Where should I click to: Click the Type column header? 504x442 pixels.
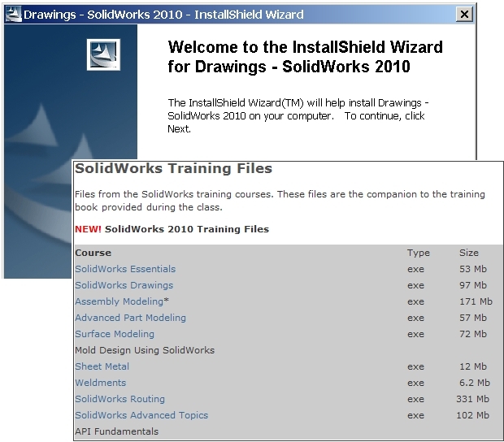tap(419, 253)
